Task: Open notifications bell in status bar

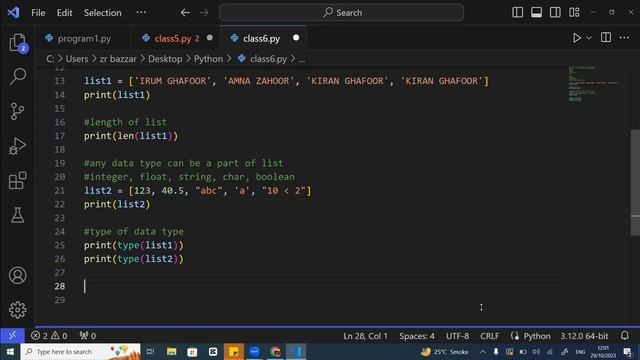Action: tap(624, 336)
